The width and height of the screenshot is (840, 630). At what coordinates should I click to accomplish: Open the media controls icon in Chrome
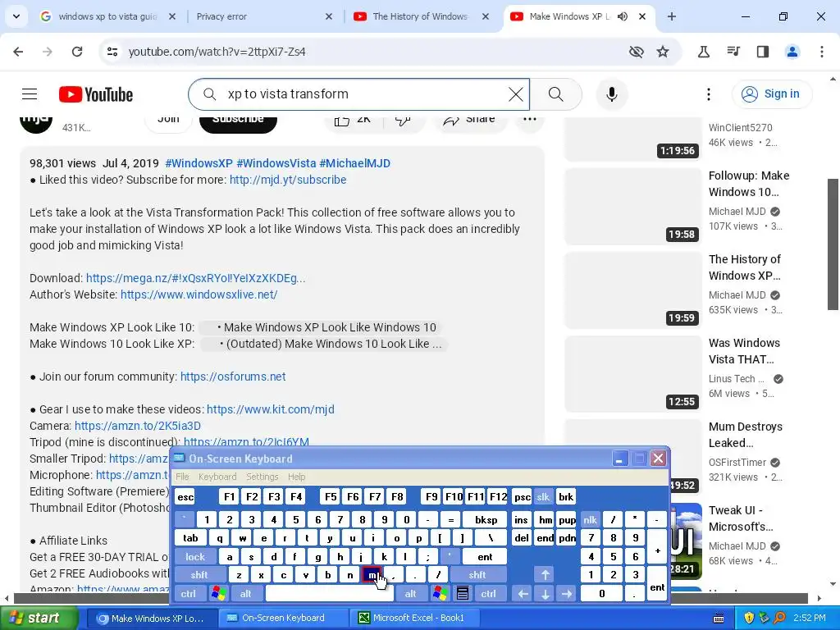tap(733, 52)
